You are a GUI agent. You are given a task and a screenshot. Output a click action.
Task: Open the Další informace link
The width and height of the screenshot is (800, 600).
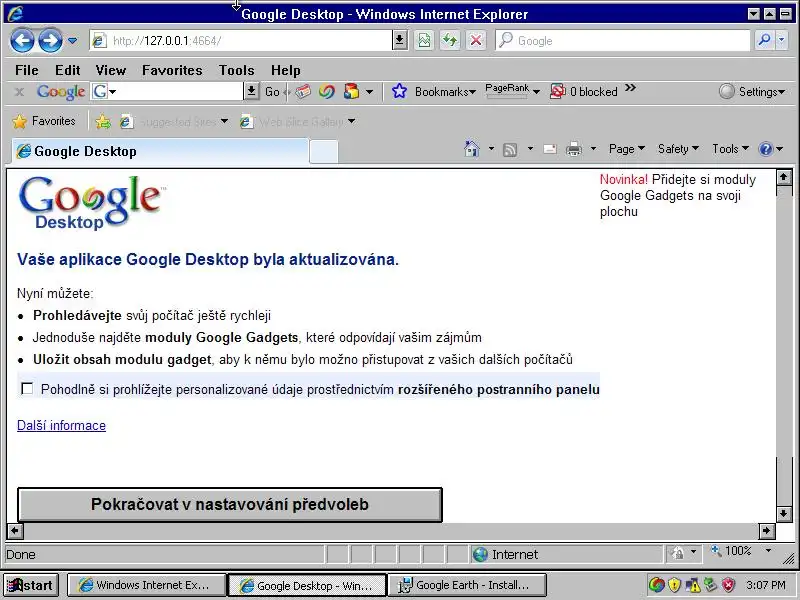tap(61, 426)
